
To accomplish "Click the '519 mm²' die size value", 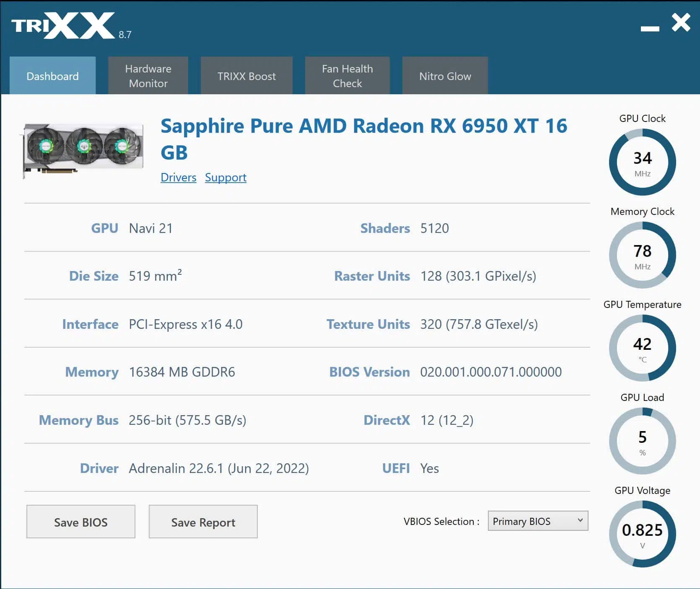I will (155, 276).
